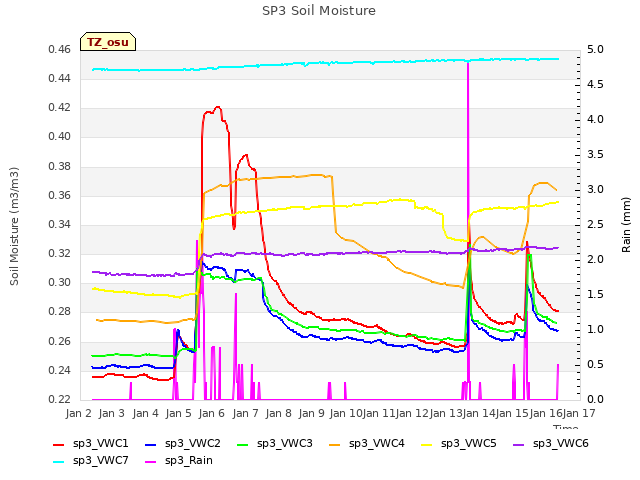Click the 0.38 left axis value

coord(60,166)
